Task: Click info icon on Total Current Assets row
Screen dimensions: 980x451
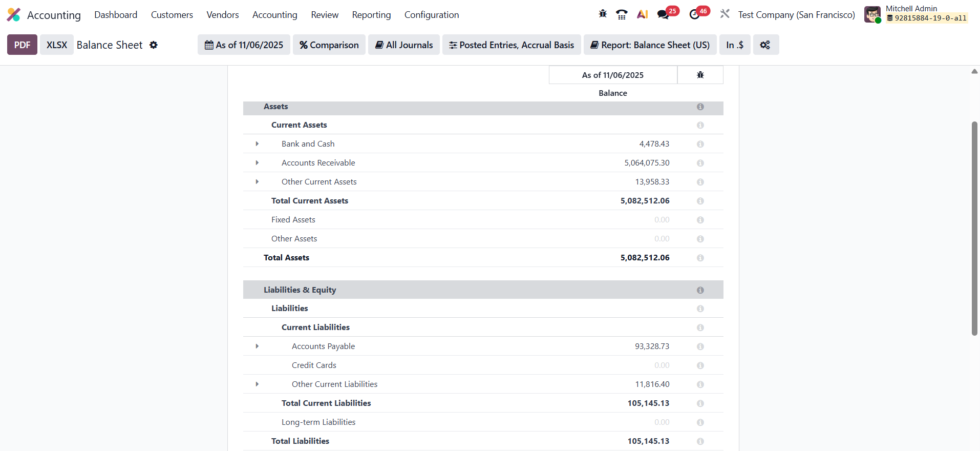Action: (x=700, y=201)
